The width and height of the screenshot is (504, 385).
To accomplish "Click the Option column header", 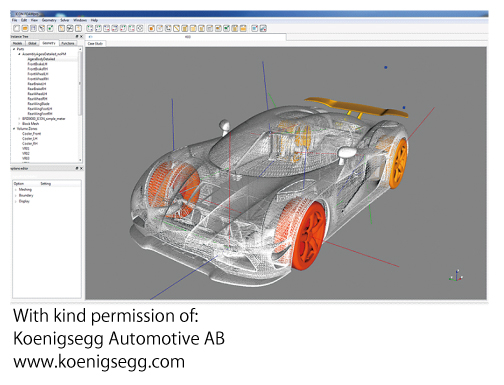I will (19, 184).
